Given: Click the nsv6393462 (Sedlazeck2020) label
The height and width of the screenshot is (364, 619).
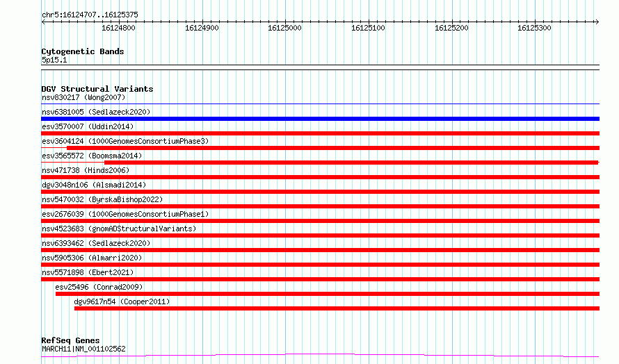Looking at the screenshot, I should coord(96,243).
